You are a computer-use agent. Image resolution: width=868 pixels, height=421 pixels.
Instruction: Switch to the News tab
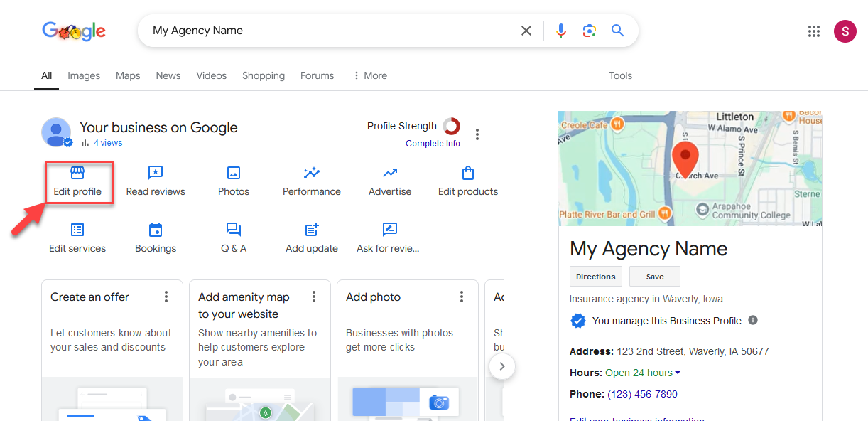coord(168,75)
